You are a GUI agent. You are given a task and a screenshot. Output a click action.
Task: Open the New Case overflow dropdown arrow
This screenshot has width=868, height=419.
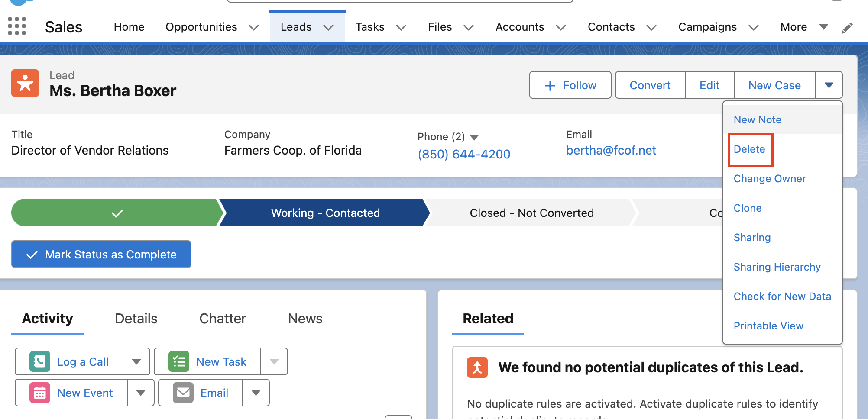(829, 85)
